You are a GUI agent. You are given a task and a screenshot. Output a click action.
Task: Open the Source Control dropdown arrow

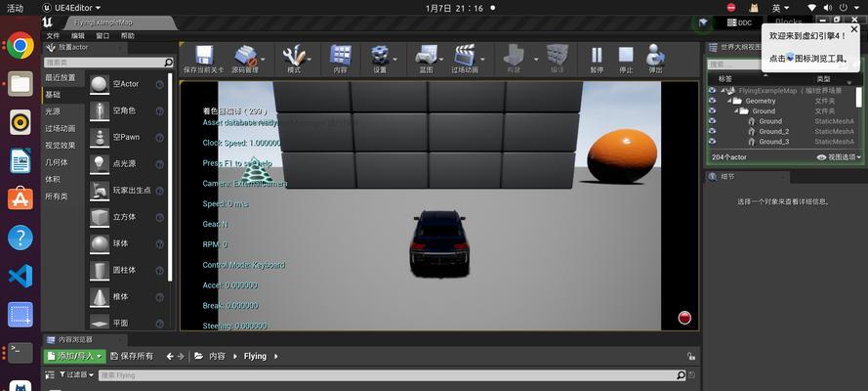coord(263,59)
